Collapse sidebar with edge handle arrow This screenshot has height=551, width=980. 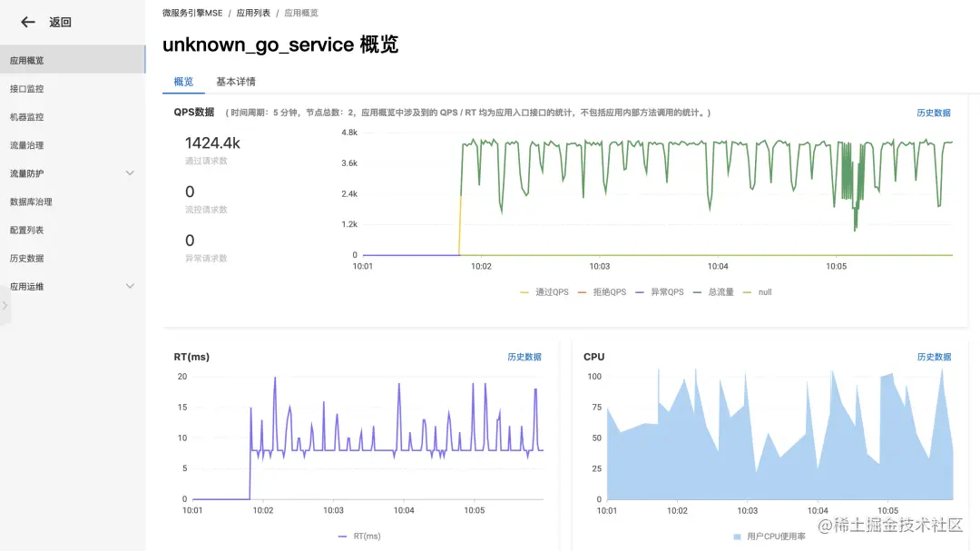coord(5,306)
